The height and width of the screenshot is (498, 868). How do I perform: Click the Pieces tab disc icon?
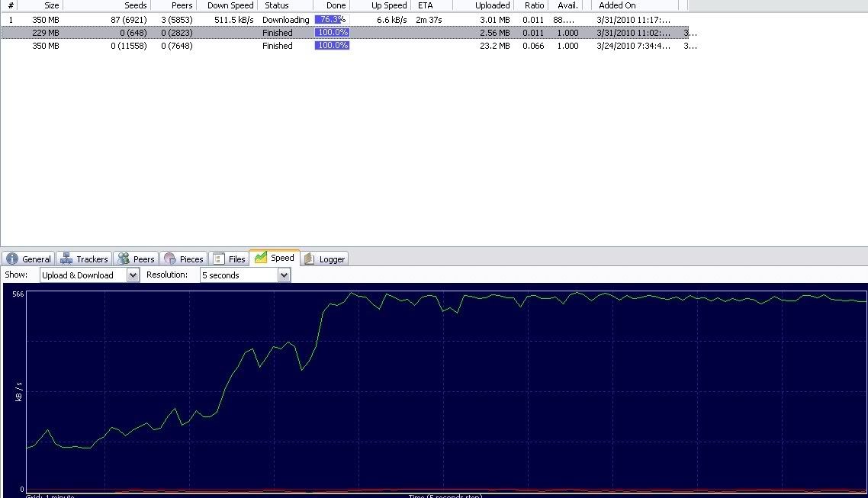170,259
